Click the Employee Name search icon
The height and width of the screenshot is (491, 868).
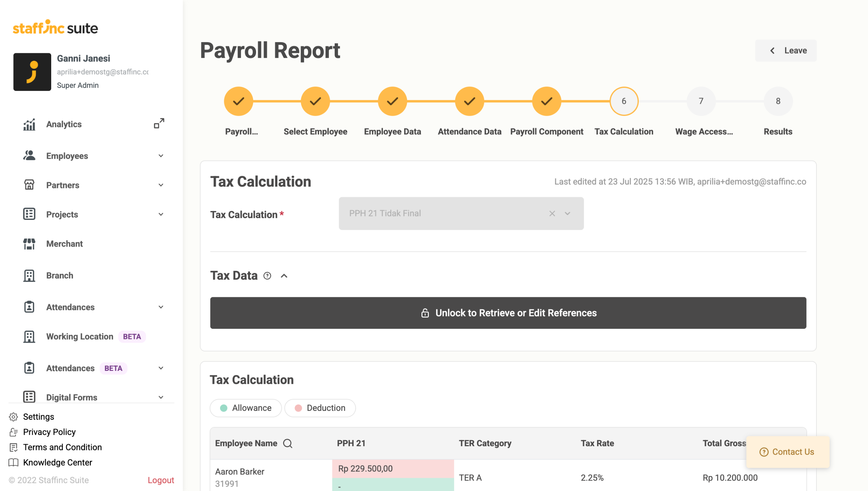(288, 443)
